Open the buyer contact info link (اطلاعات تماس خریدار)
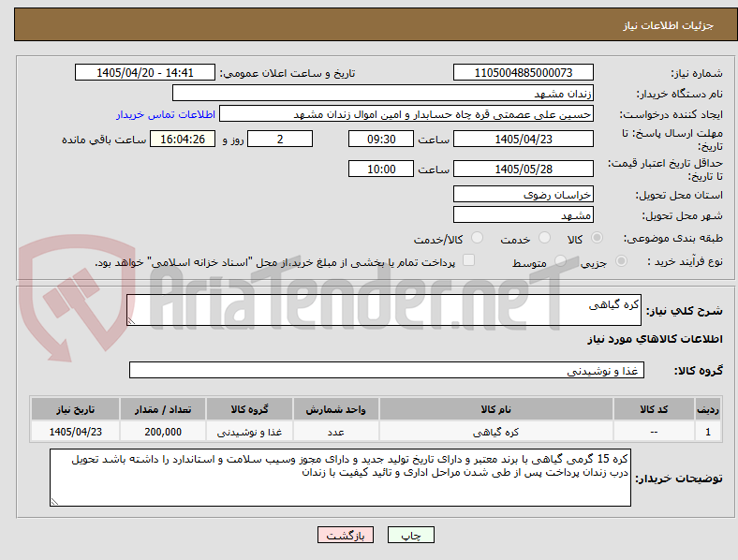 166,114
